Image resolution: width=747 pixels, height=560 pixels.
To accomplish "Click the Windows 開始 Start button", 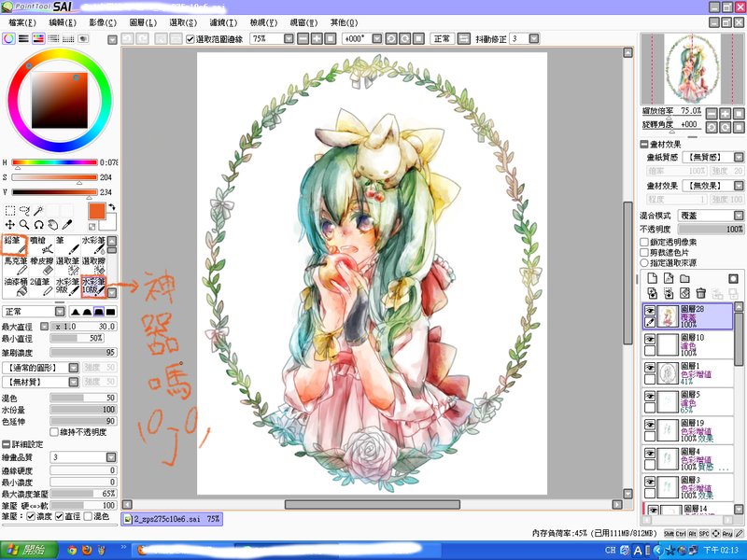I will click(29, 551).
